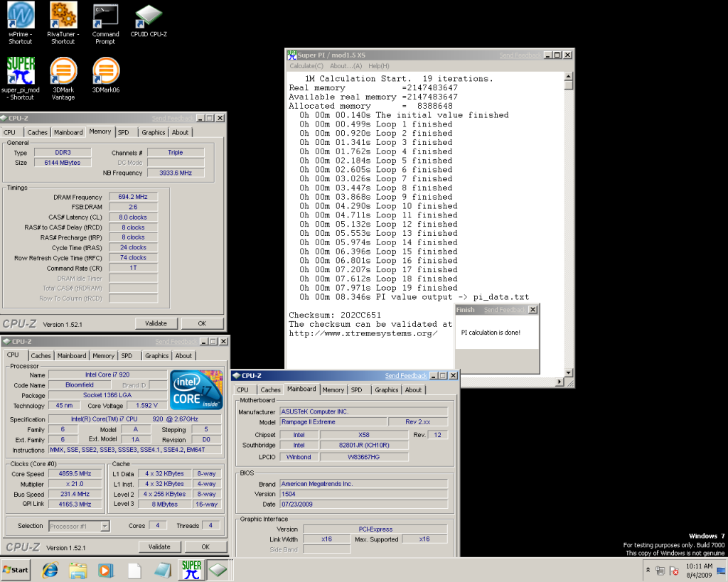Open the Graphics tab in the CPU-Z Memory window
Screen dimensions: 728x582
[x=154, y=132]
